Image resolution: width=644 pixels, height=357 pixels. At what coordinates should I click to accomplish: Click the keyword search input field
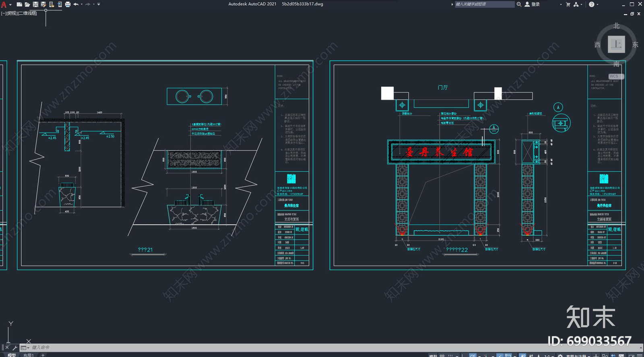click(x=485, y=4)
